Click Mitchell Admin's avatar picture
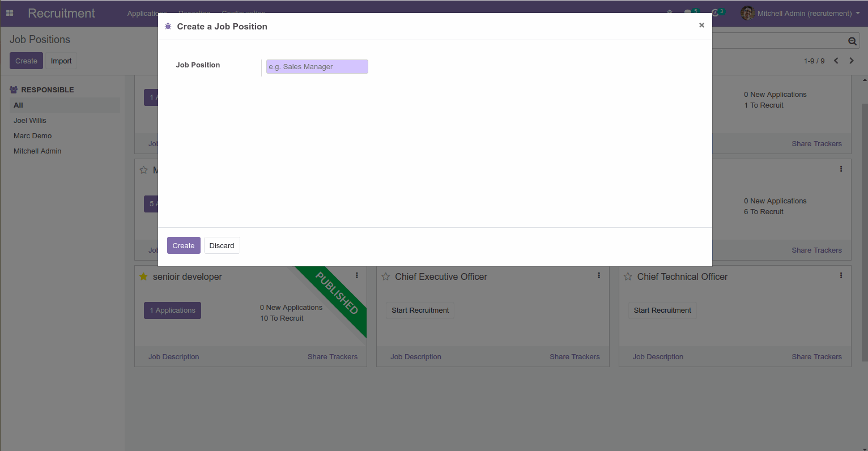Viewport: 868px width, 451px height. 747,13
